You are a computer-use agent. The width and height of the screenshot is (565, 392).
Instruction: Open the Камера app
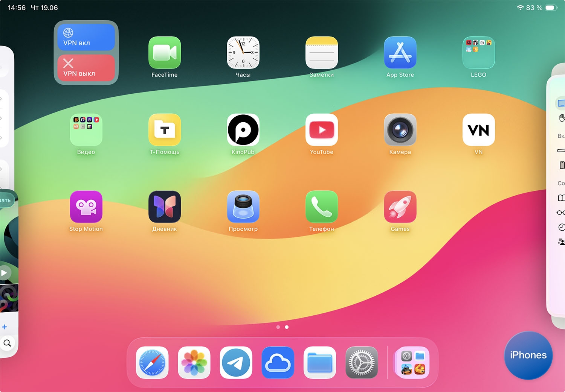click(400, 130)
